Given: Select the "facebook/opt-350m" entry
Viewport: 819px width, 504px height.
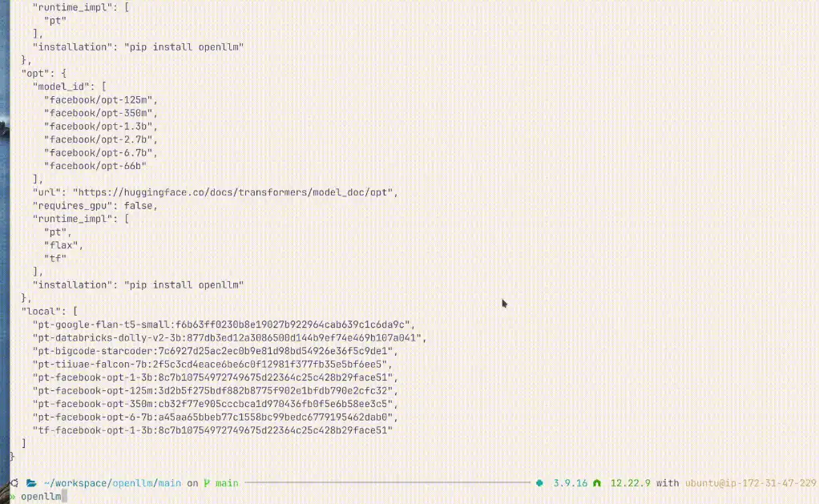Looking at the screenshot, I should [100, 113].
